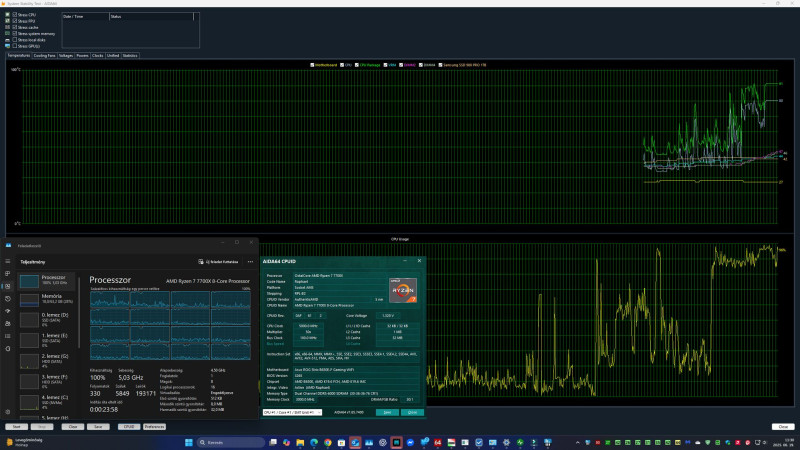Toggle CPU Package temperature graph checkbox
Viewport: 800px width, 450px height.
357,65
